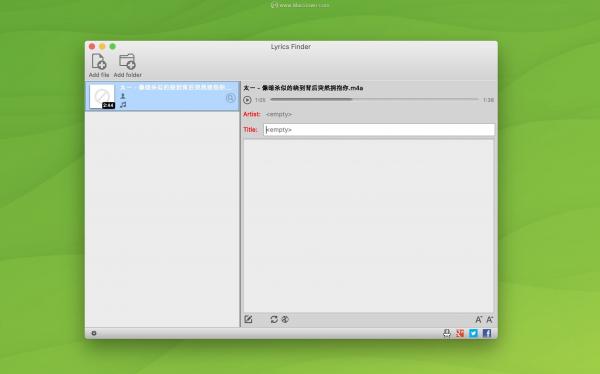Decrease lyrics font size

pyautogui.click(x=478, y=319)
